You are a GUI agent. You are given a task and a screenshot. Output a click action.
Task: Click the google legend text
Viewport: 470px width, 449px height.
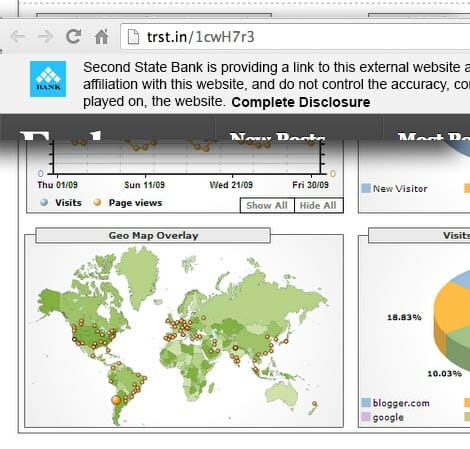pos(388,417)
